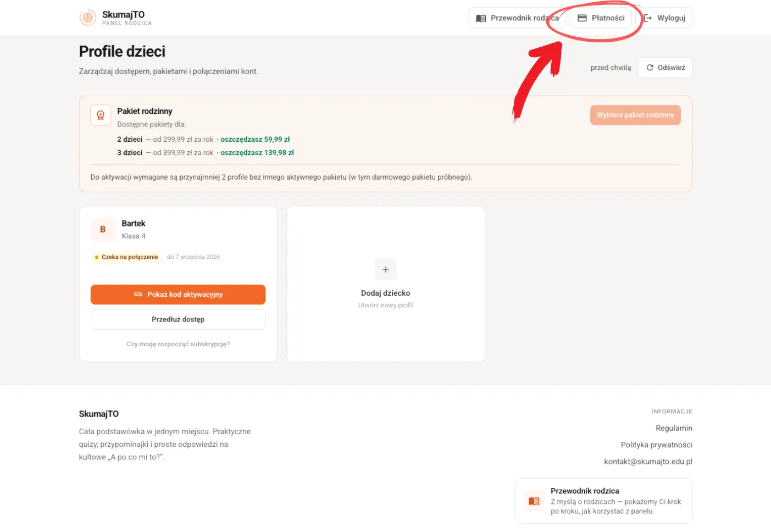771x532 pixels.
Task: Open the Regulamin link in footer
Action: tap(674, 428)
